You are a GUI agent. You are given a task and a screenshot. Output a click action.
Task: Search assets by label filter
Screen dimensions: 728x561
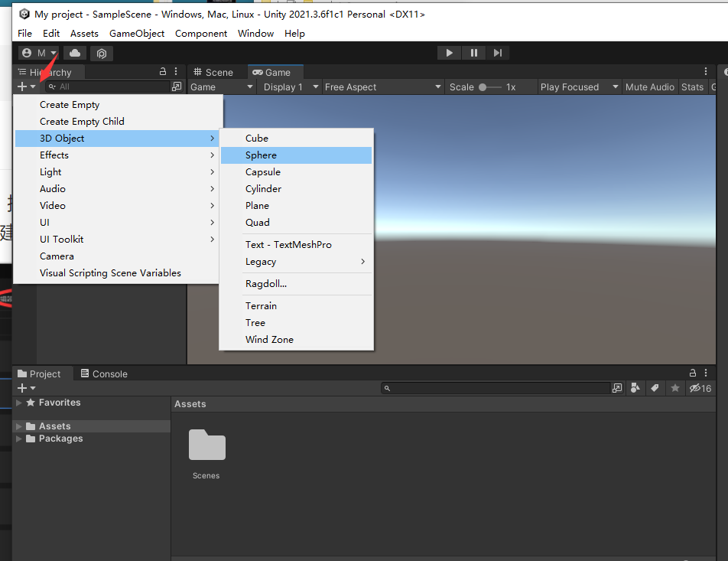tap(655, 388)
